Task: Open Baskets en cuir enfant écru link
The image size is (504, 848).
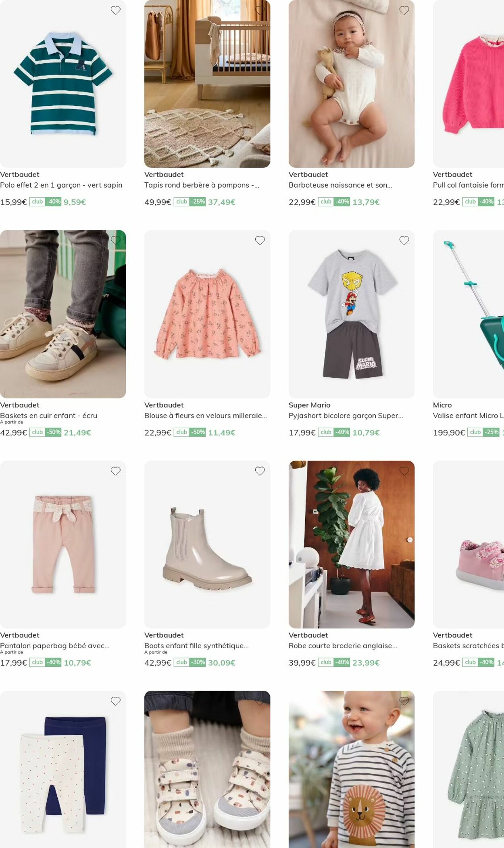Action: tap(48, 416)
